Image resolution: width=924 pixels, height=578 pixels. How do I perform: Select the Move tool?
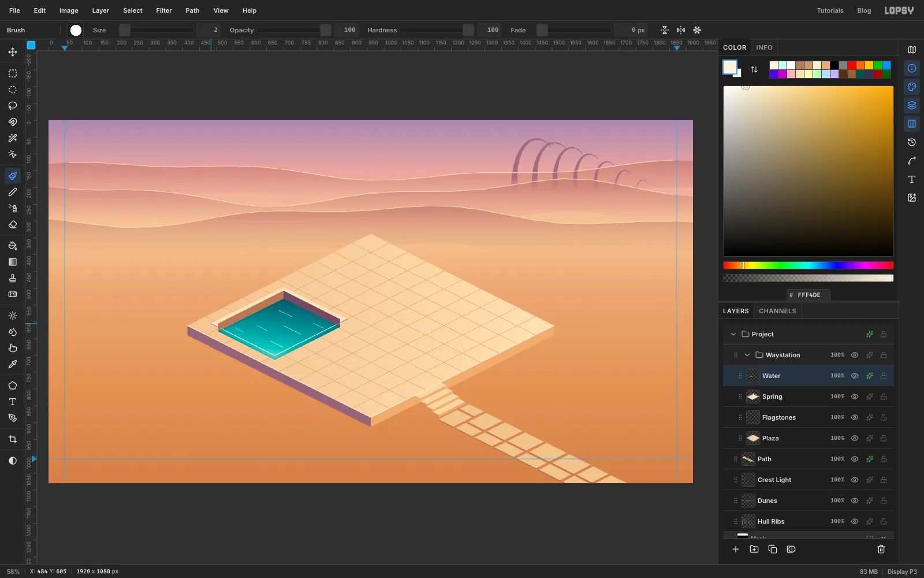[x=13, y=52]
